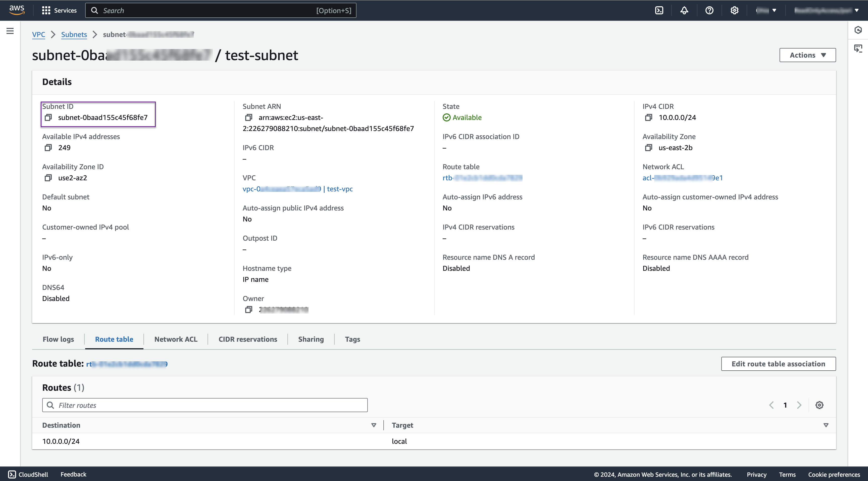This screenshot has width=868, height=481.
Task: Select the Route table tab
Action: coord(114,339)
